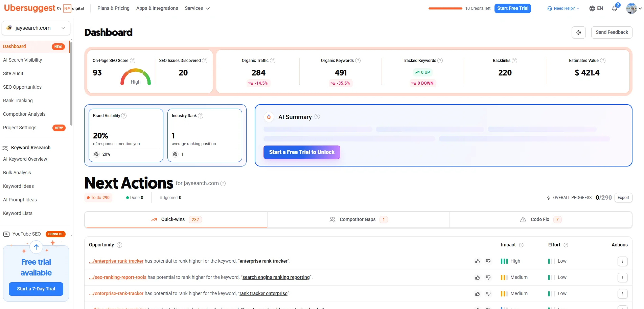This screenshot has height=309, width=644.
Task: Open actions menu for enterprise rank tracker row
Action: 623,261
